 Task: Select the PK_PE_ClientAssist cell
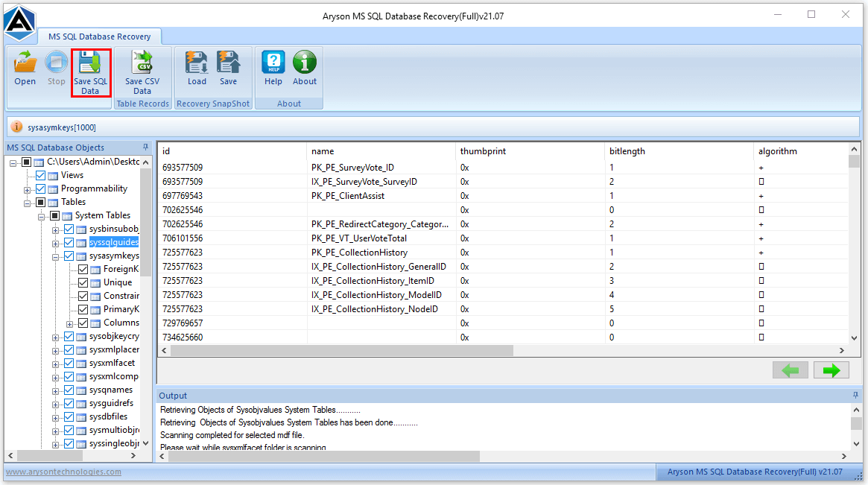pyautogui.click(x=381, y=196)
